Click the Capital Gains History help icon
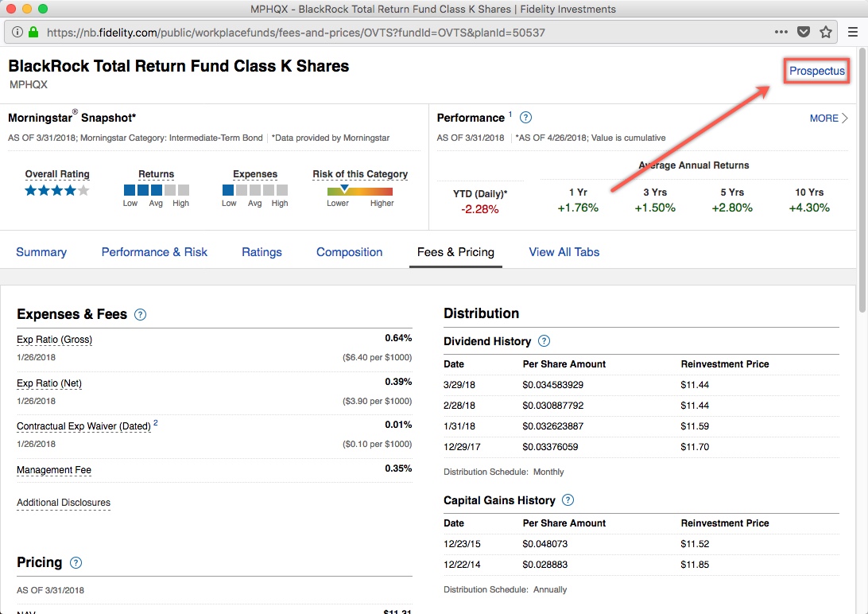 [x=568, y=500]
